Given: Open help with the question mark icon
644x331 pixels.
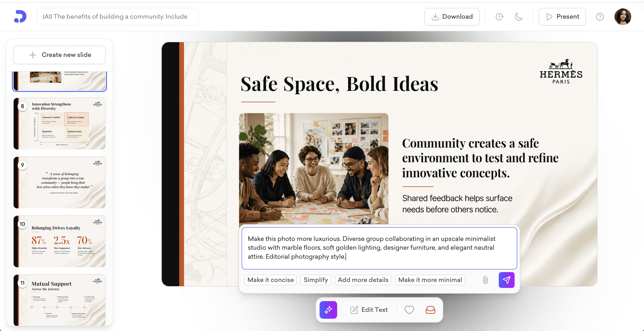Looking at the screenshot, I should (600, 17).
